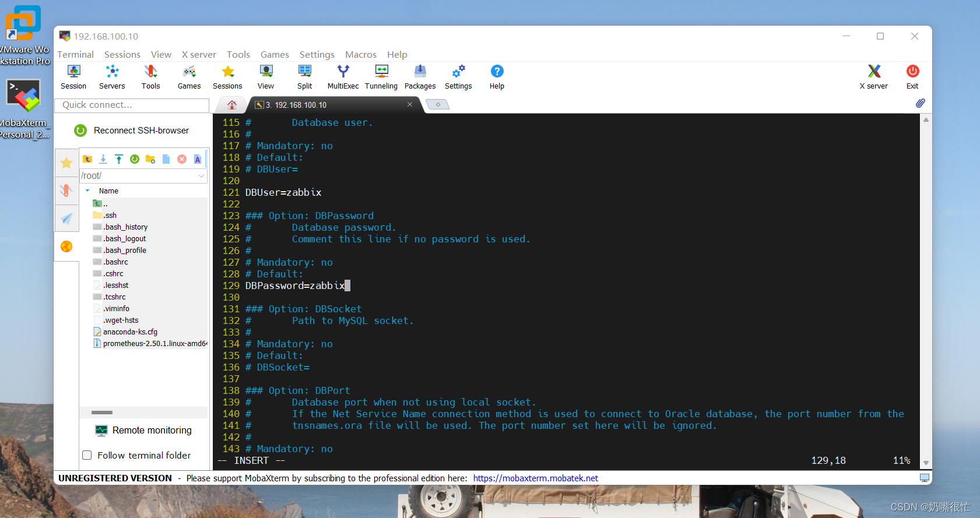Refresh the SSH browser folder listing

(135, 159)
